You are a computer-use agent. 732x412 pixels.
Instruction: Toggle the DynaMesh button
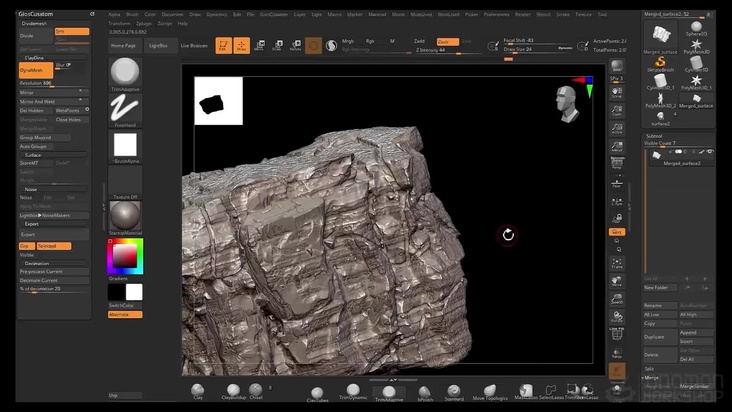[36, 70]
